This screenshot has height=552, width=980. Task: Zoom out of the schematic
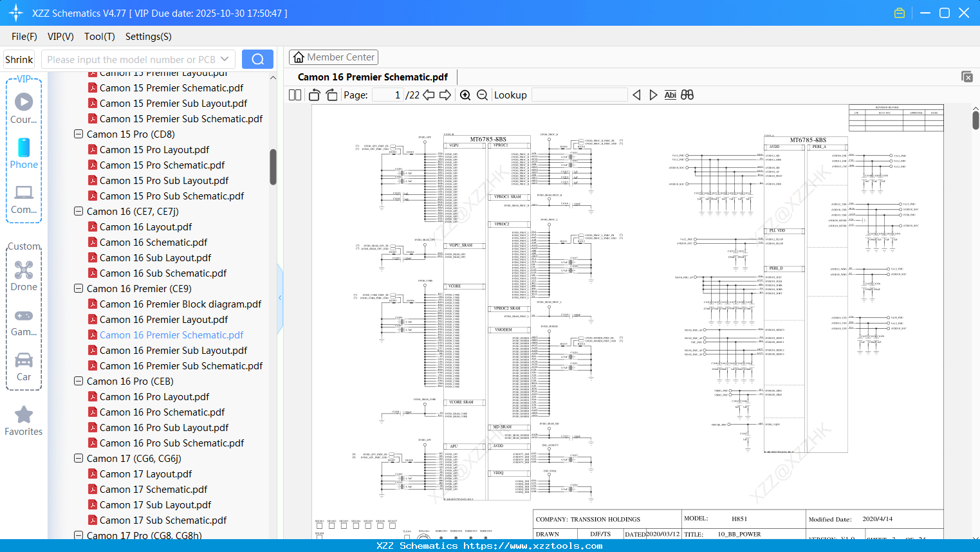(x=482, y=95)
